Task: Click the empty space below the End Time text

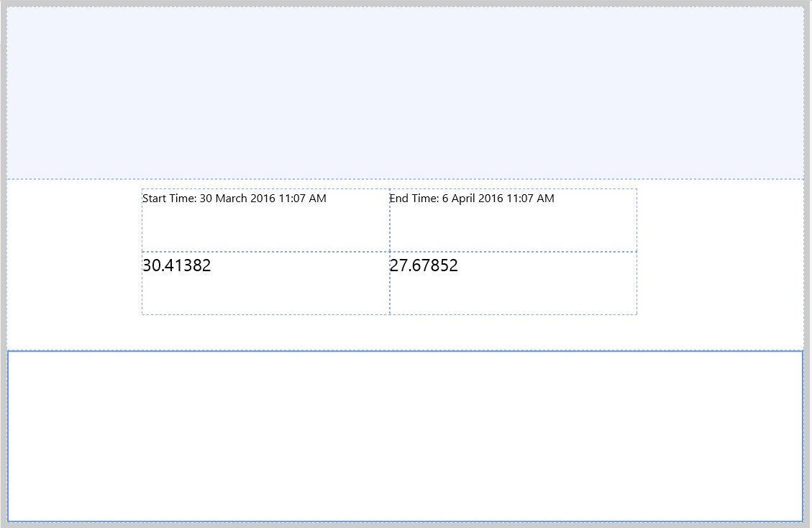Action: 513,229
